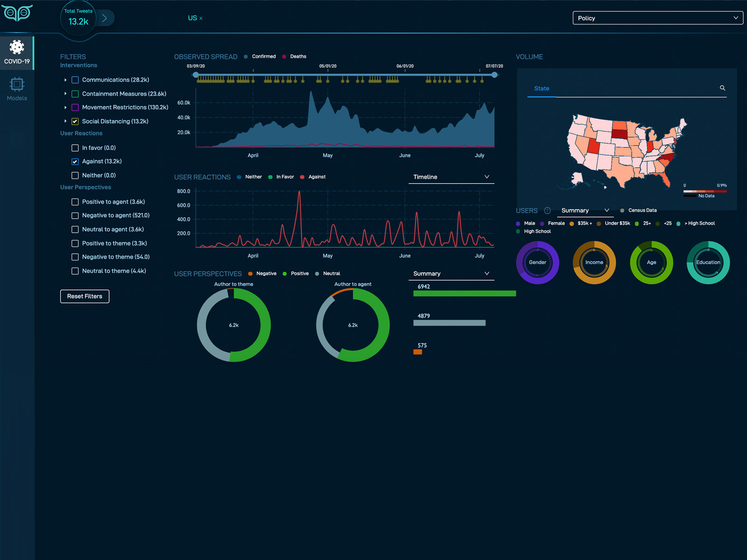Select the State tab
The width and height of the screenshot is (747, 560).
pos(542,88)
